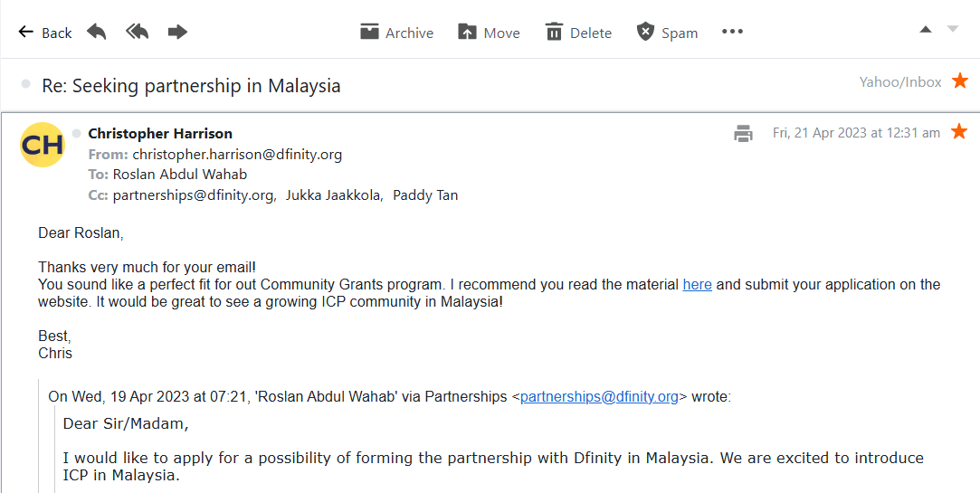This screenshot has width=980, height=493.
Task: Toggle the read/unread dot beside subject
Action: [x=26, y=84]
